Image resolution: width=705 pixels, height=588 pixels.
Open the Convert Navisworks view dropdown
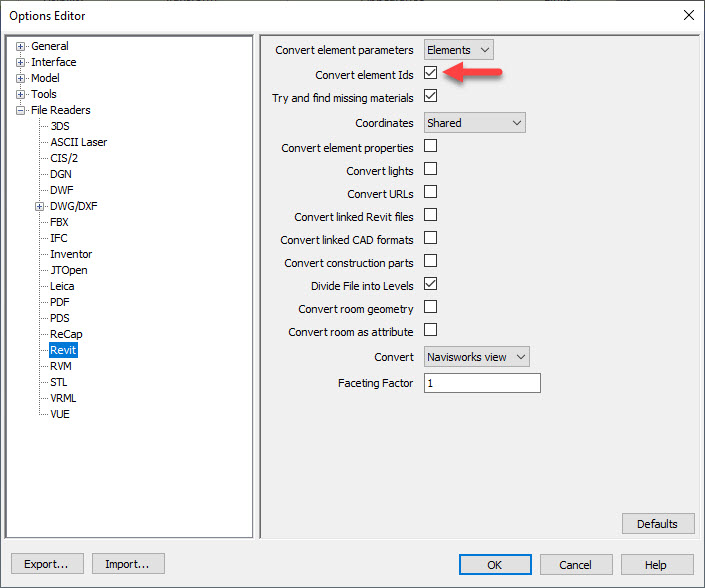476,357
